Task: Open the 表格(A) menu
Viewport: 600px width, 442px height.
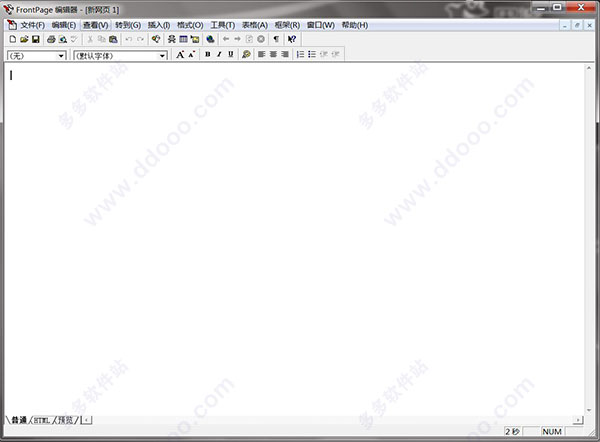Action: point(254,25)
